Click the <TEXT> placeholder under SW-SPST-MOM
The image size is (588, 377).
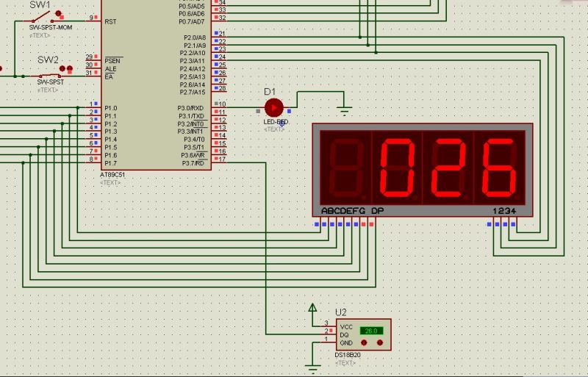coord(40,35)
